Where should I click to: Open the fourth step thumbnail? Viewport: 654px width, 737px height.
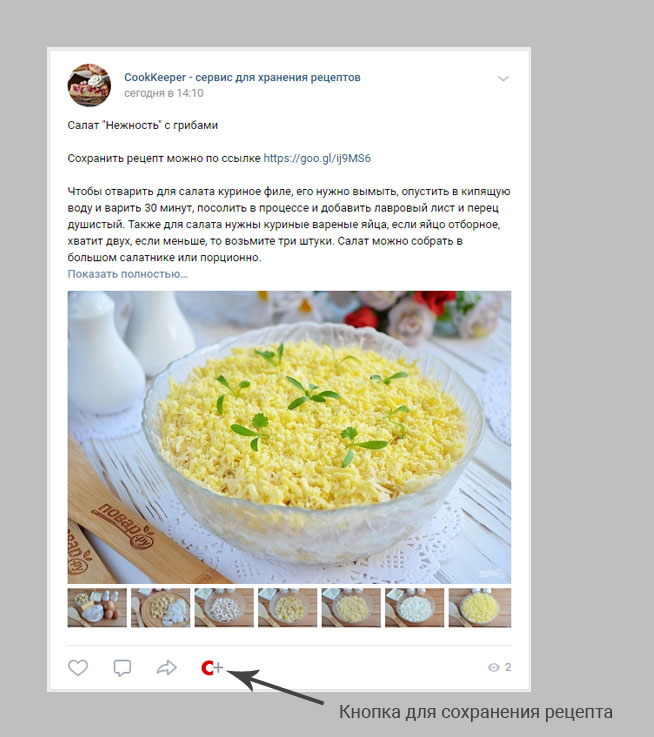[x=287, y=608]
